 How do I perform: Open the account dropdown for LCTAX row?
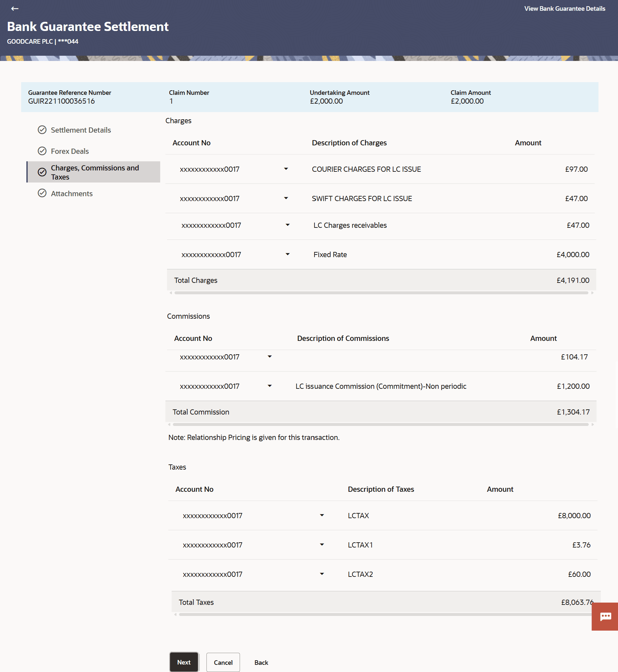click(322, 515)
